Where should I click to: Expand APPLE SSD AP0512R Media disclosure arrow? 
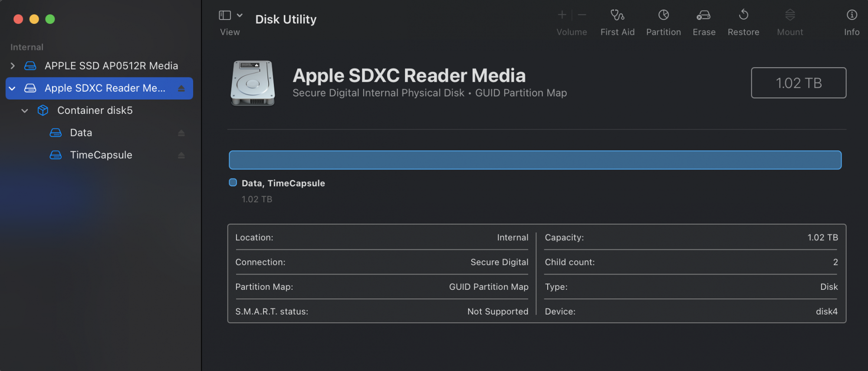13,66
